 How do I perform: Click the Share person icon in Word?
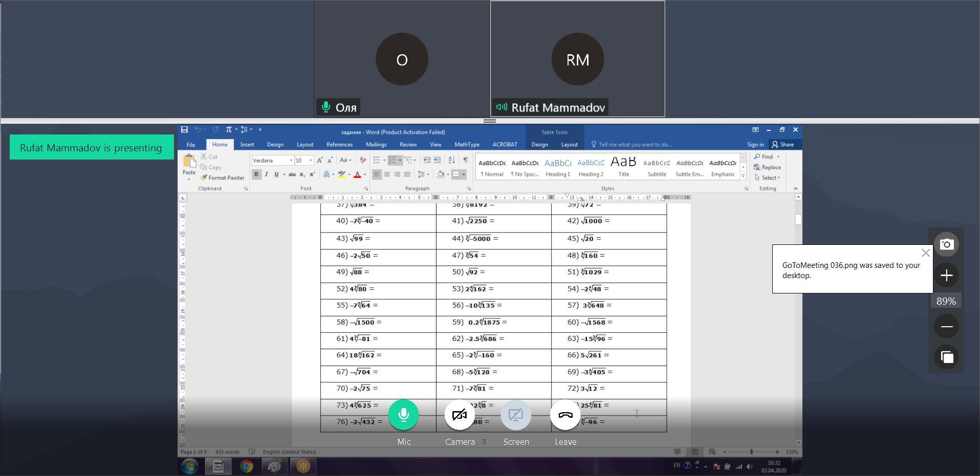[775, 144]
